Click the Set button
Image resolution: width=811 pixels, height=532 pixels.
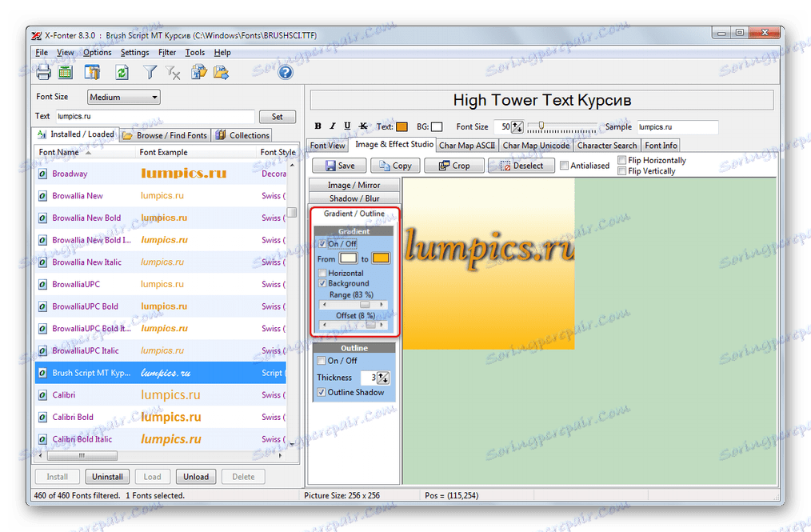[278, 117]
